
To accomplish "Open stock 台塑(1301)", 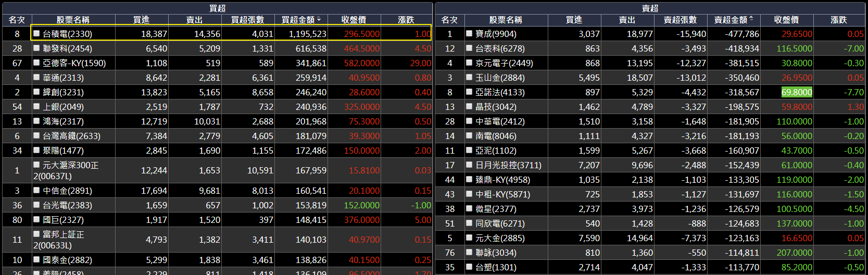I will 496,267.
